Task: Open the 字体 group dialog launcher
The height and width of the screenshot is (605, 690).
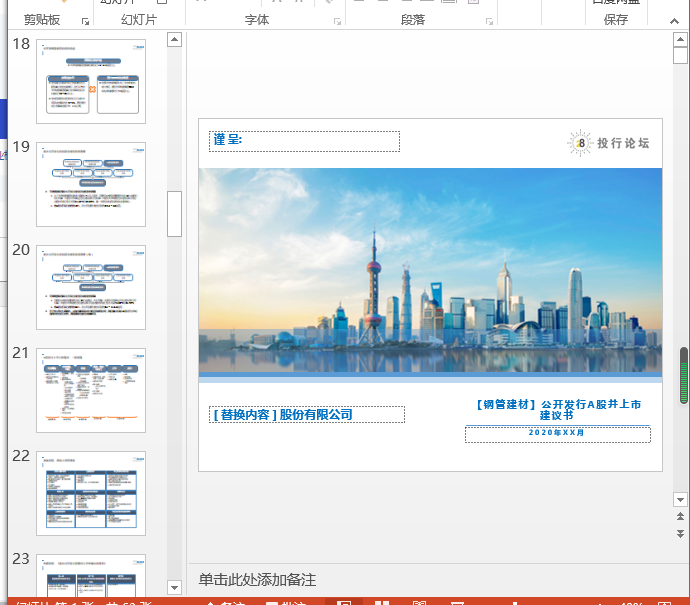Action: click(338, 21)
